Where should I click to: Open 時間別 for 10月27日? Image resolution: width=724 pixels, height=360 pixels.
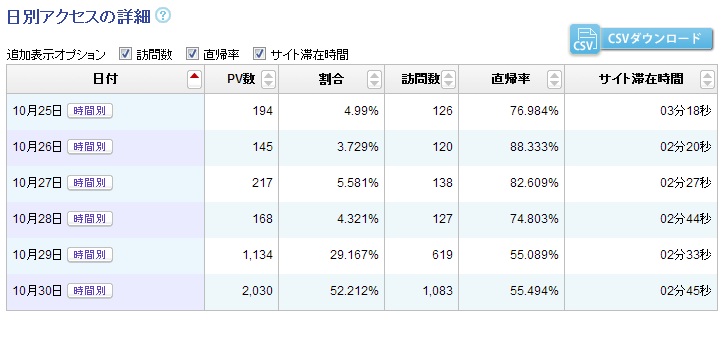point(90,183)
